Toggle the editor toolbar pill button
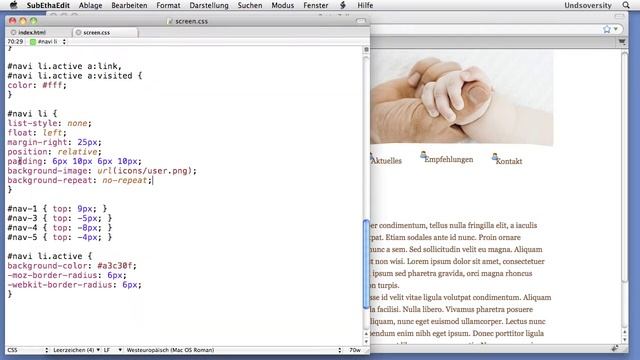The height and width of the screenshot is (360, 640). (361, 20)
